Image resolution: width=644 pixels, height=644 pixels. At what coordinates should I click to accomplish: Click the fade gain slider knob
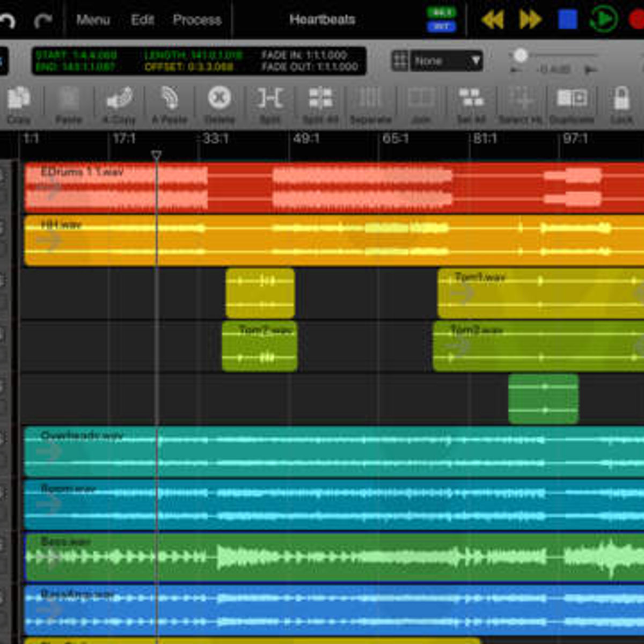pyautogui.click(x=520, y=55)
